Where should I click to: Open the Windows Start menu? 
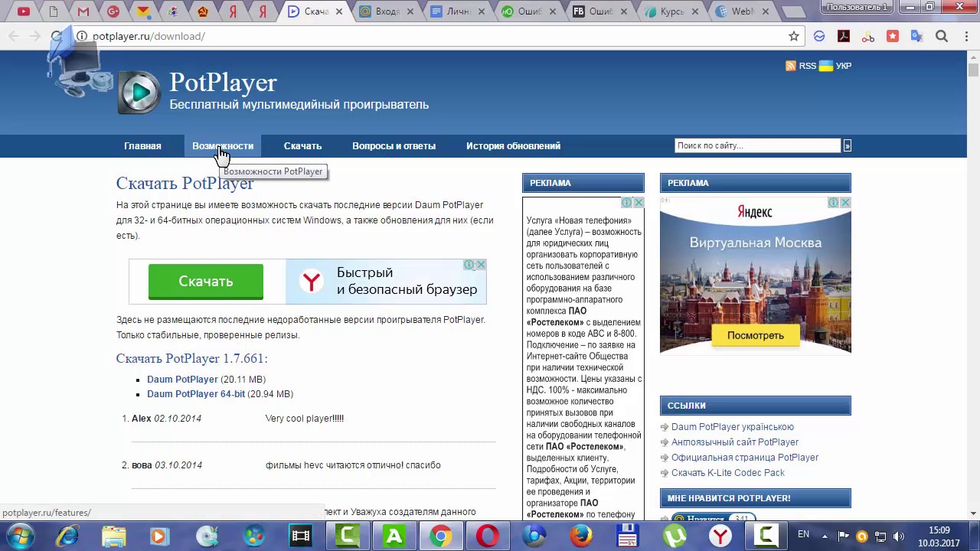click(x=21, y=536)
